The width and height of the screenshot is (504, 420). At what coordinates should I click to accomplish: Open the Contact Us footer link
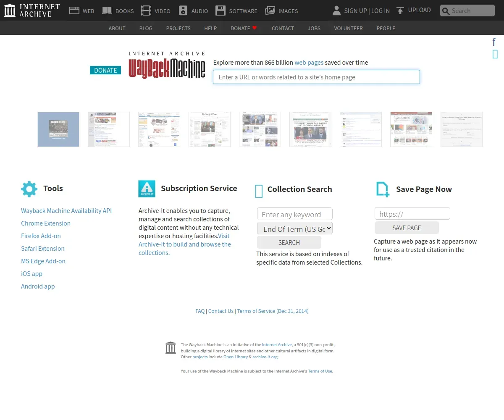click(221, 311)
